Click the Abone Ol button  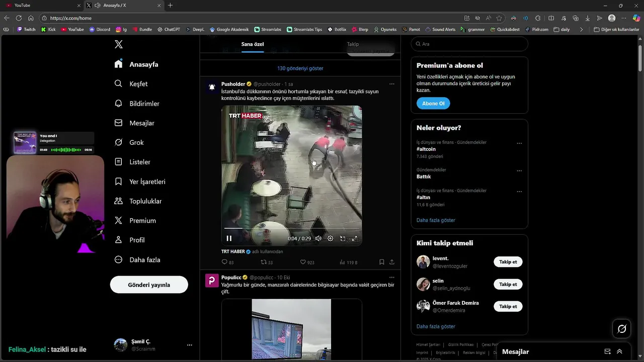point(433,104)
